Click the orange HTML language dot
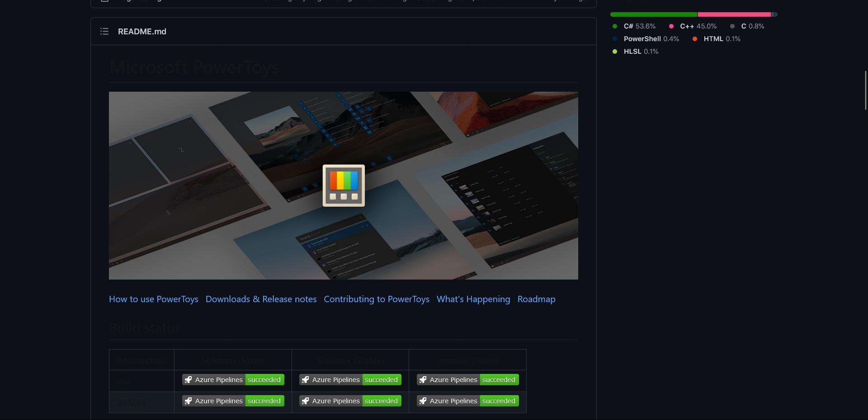 pos(695,39)
